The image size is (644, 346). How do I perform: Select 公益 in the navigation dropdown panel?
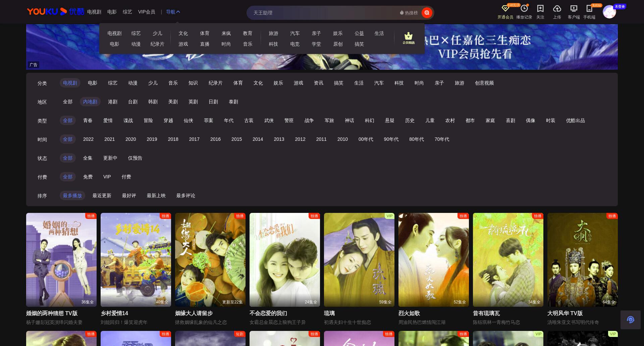(359, 33)
